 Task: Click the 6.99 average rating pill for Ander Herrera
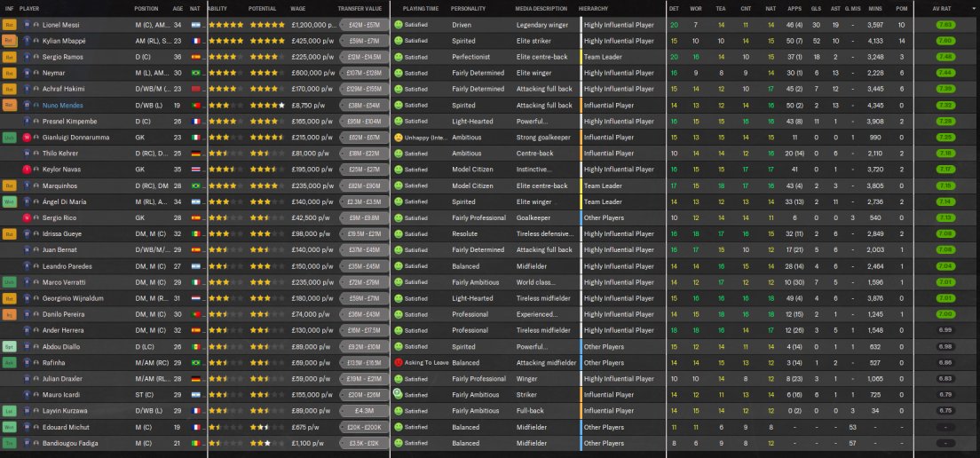[x=945, y=330]
